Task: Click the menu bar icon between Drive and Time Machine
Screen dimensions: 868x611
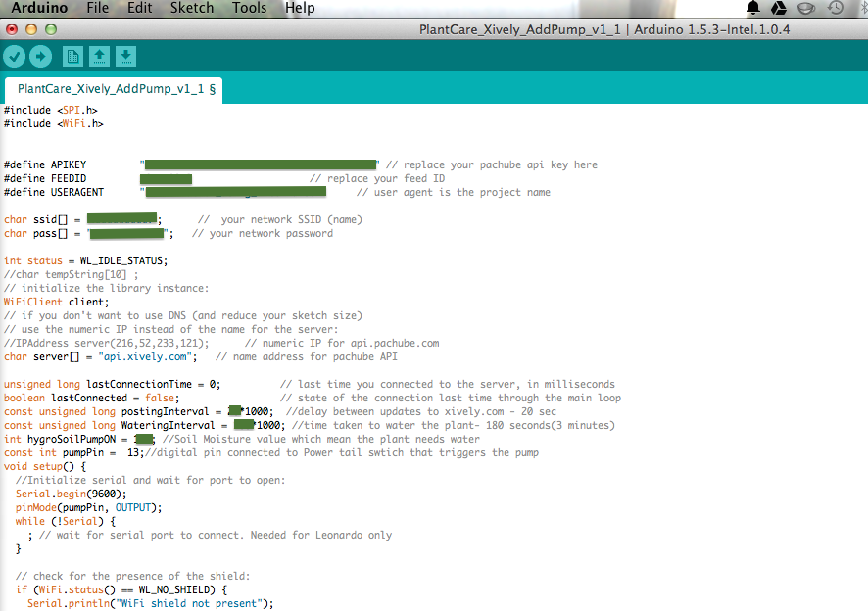Action: pyautogui.click(x=806, y=8)
